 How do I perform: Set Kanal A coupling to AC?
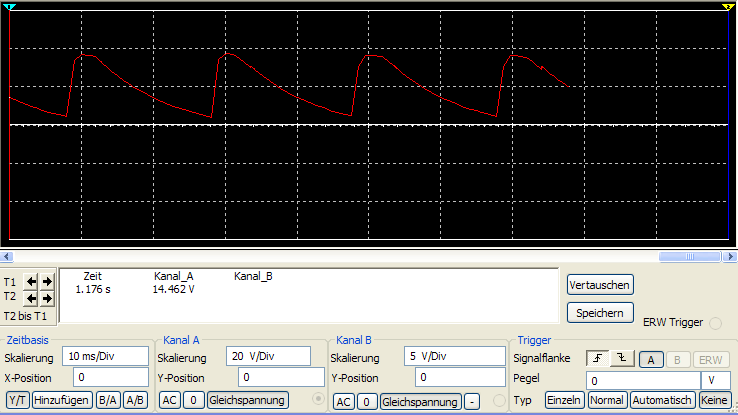169,400
